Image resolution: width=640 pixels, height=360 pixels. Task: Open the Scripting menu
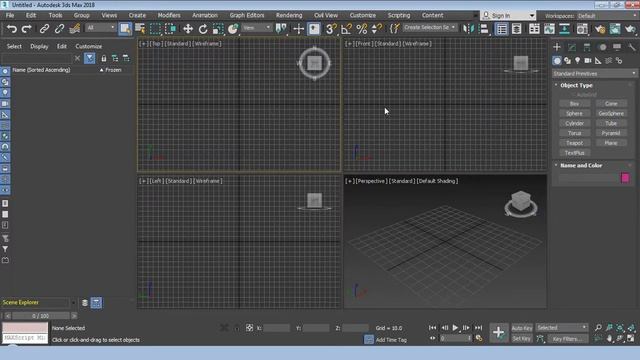click(399, 15)
